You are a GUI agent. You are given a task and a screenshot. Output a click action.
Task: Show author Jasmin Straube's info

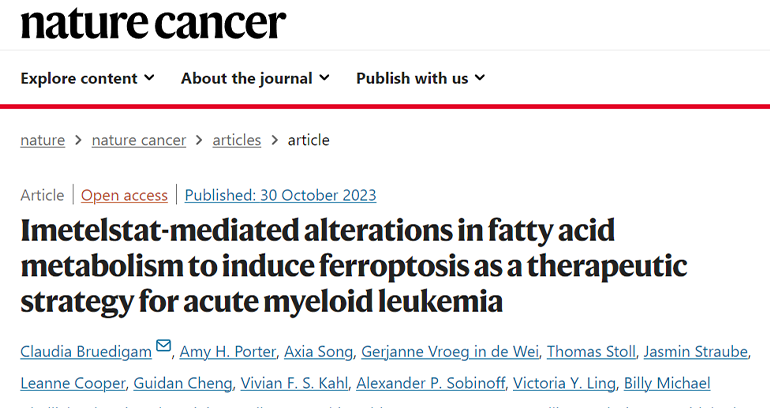694,350
